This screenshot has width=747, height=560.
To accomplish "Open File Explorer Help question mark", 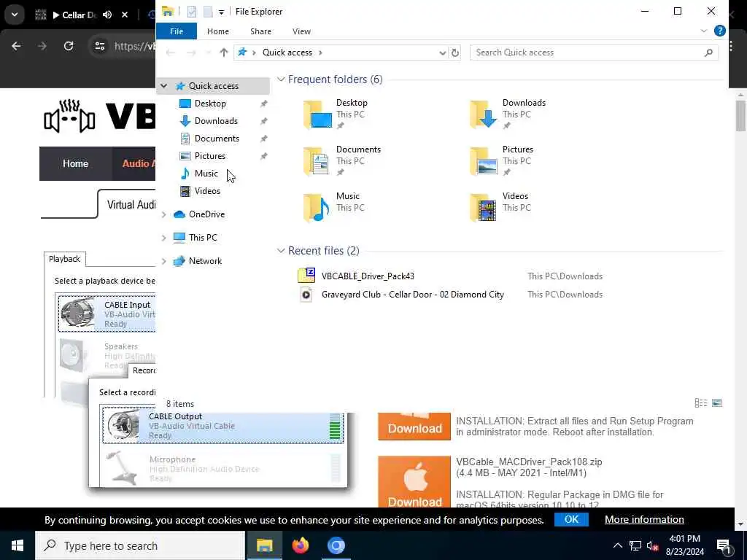I will click(719, 31).
